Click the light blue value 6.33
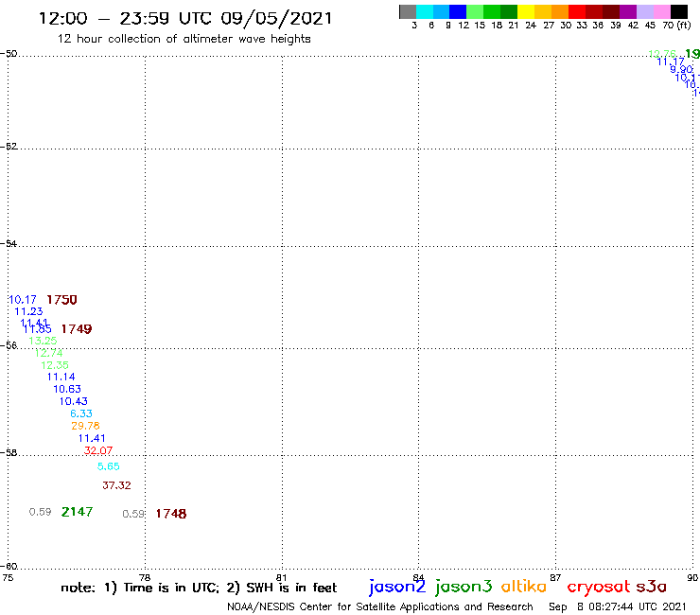The width and height of the screenshot is (700, 615). (81, 413)
